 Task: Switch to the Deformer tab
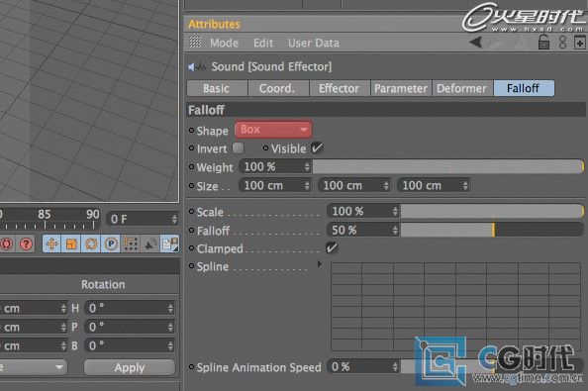pos(461,88)
